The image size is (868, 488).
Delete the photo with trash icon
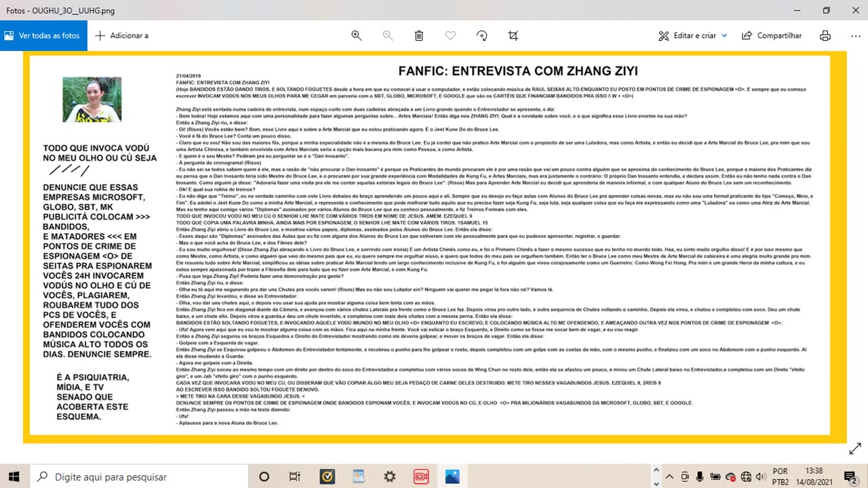pyautogui.click(x=419, y=35)
